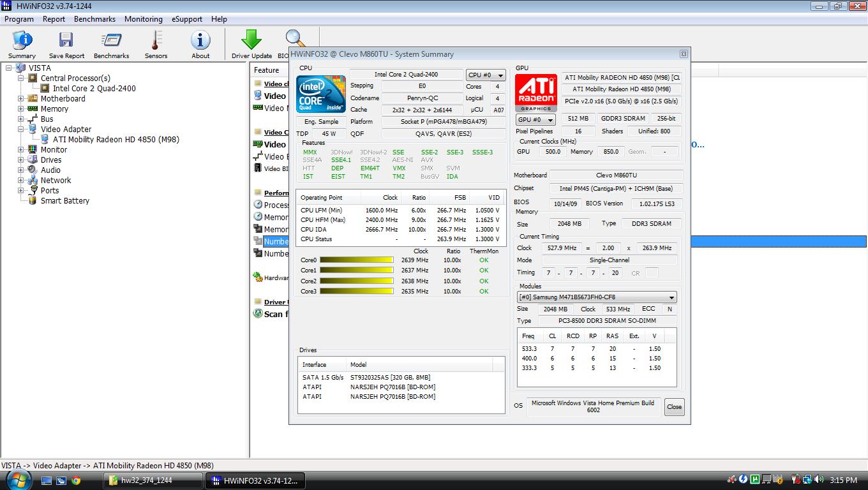868x490 pixels.
Task: Select the ST9320325AS drive row
Action: click(x=401, y=378)
